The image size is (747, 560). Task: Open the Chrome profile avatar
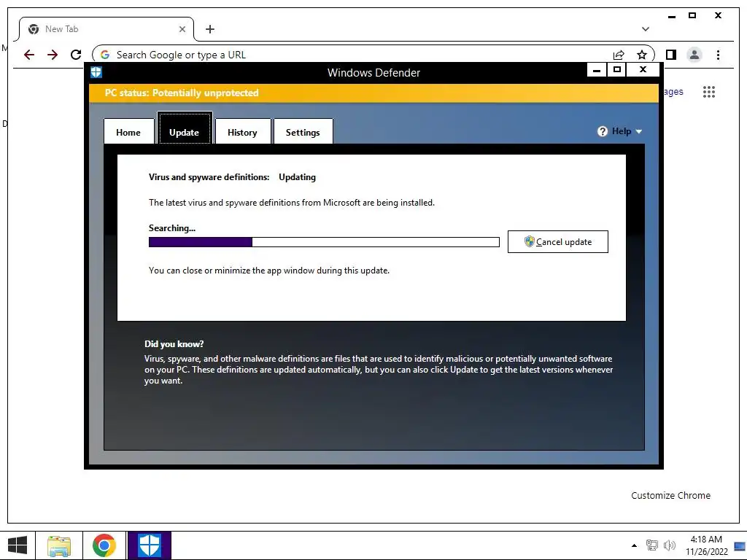[694, 55]
